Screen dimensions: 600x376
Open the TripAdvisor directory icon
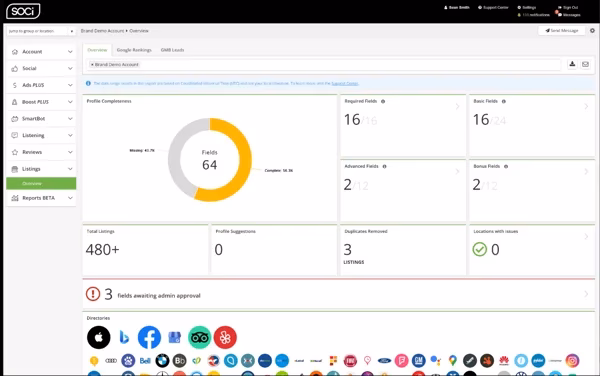pos(199,337)
